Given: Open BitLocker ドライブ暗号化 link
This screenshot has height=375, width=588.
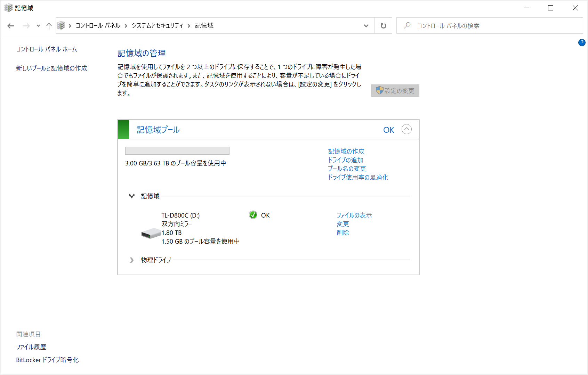Looking at the screenshot, I should pyautogui.click(x=47, y=360).
